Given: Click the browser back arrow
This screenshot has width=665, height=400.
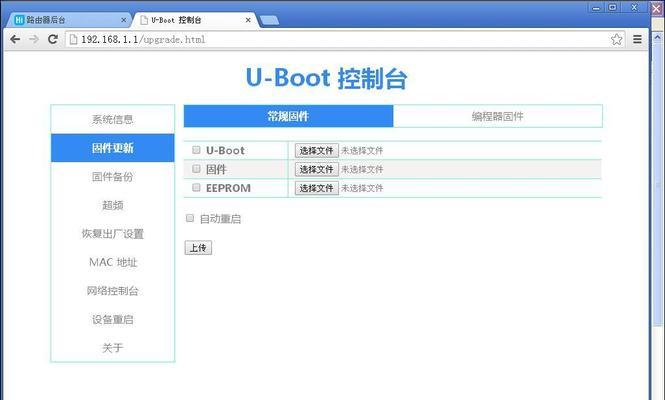Looking at the screenshot, I should [x=15, y=39].
